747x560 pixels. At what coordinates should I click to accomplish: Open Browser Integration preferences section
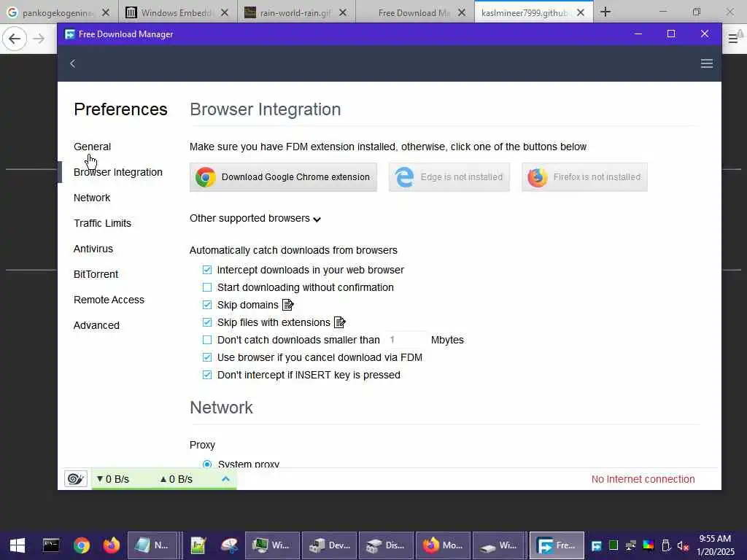118,172
